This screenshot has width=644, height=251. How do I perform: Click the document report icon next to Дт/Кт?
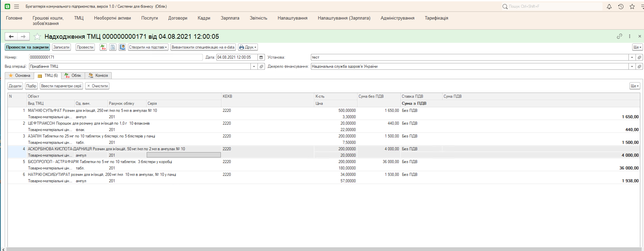113,47
